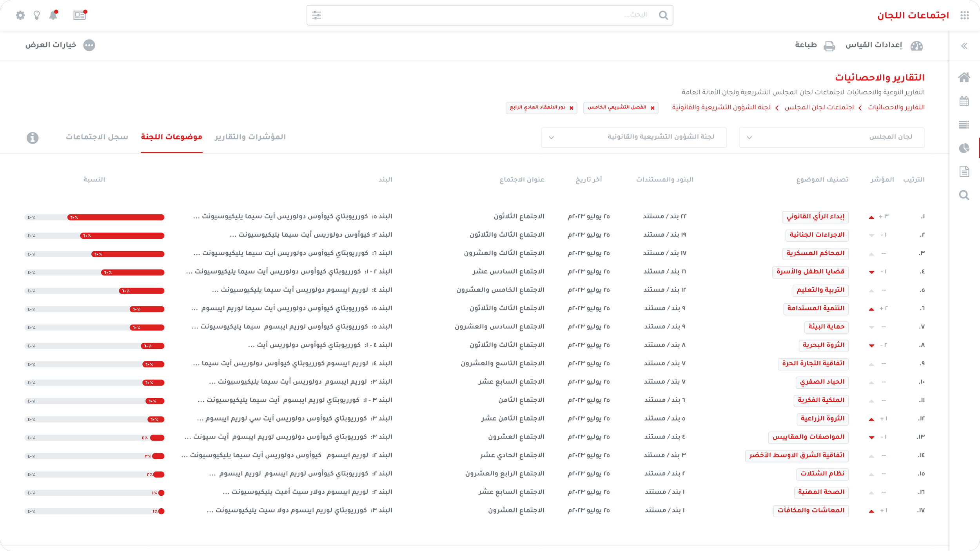Switch to المؤشرات والتقارير tab

(250, 137)
